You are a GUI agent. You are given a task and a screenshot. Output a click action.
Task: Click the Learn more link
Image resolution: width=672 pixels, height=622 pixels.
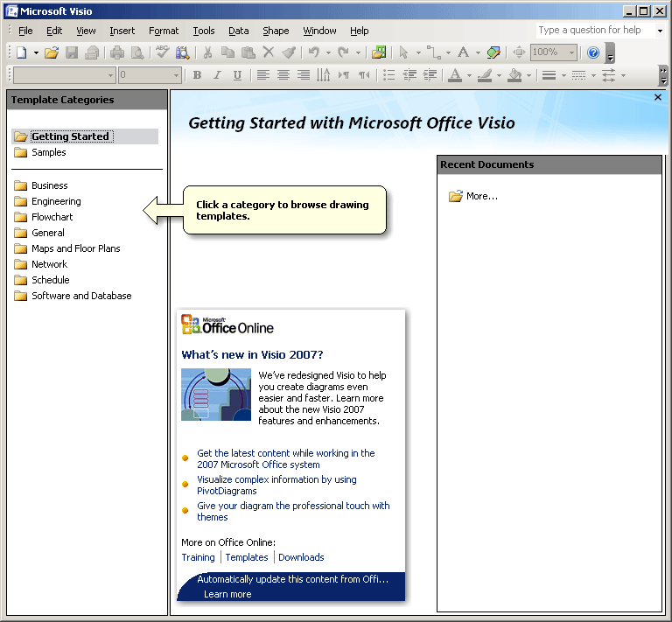click(x=227, y=594)
